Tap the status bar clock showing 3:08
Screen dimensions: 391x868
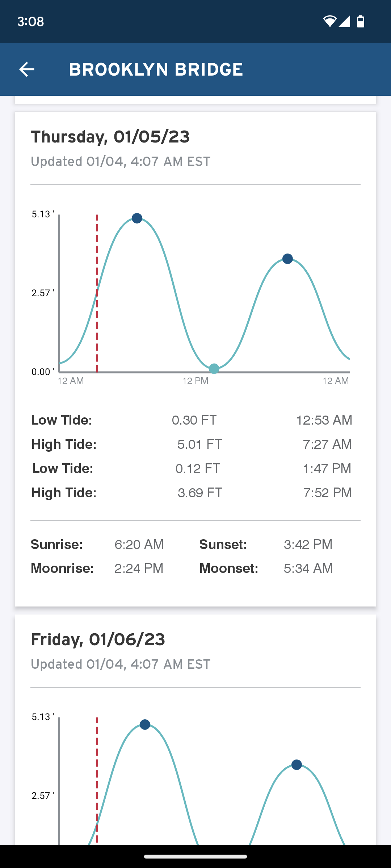tap(31, 22)
